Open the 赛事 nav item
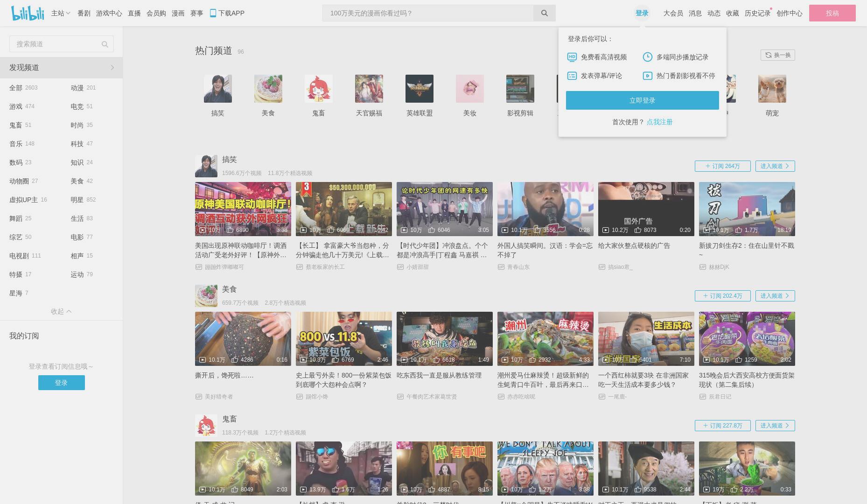This screenshot has height=504, width=867. click(197, 13)
